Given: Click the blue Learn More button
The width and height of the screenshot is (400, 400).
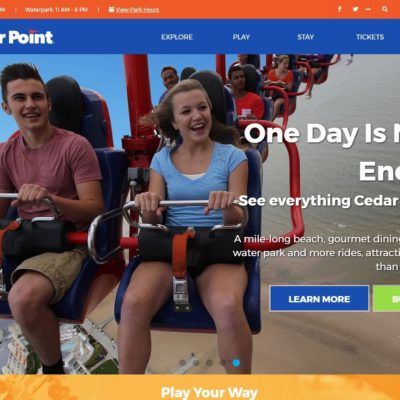Looking at the screenshot, I should click(x=319, y=299).
